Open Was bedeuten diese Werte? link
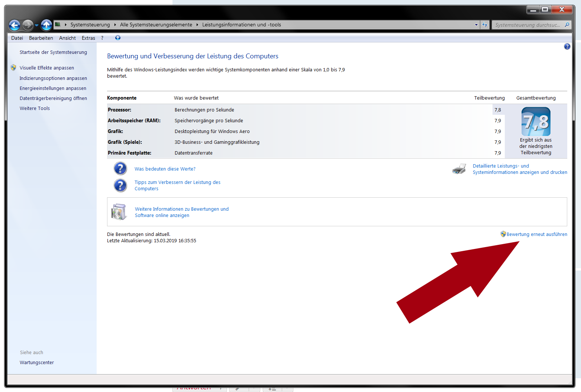Viewport: 581px width, 392px height. pyautogui.click(x=165, y=169)
